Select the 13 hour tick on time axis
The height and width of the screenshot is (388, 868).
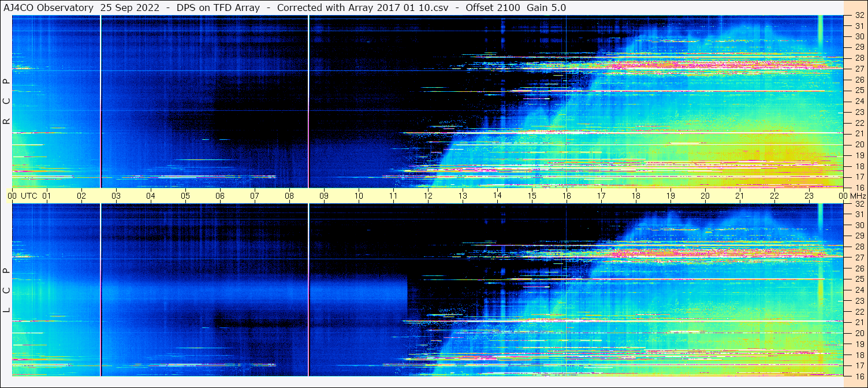[x=463, y=196]
